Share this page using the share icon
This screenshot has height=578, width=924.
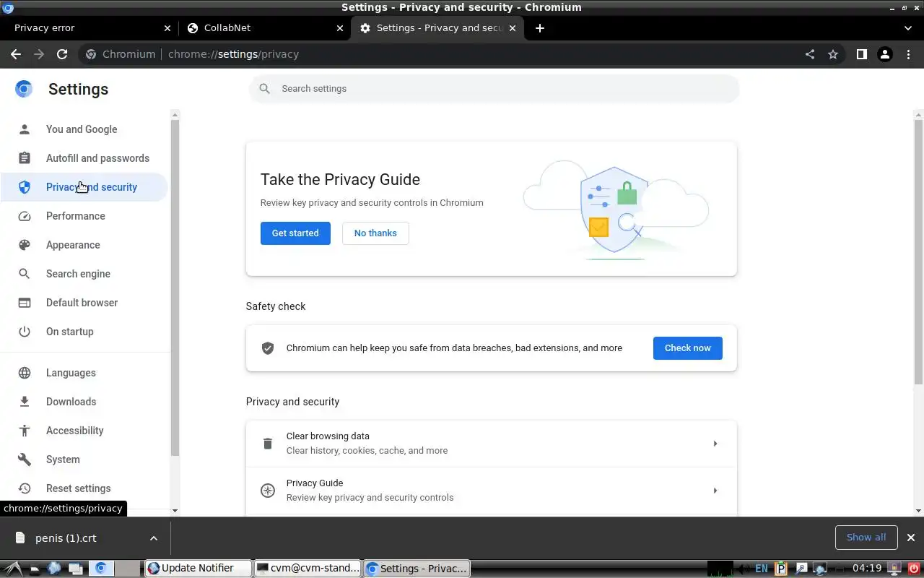click(x=810, y=54)
